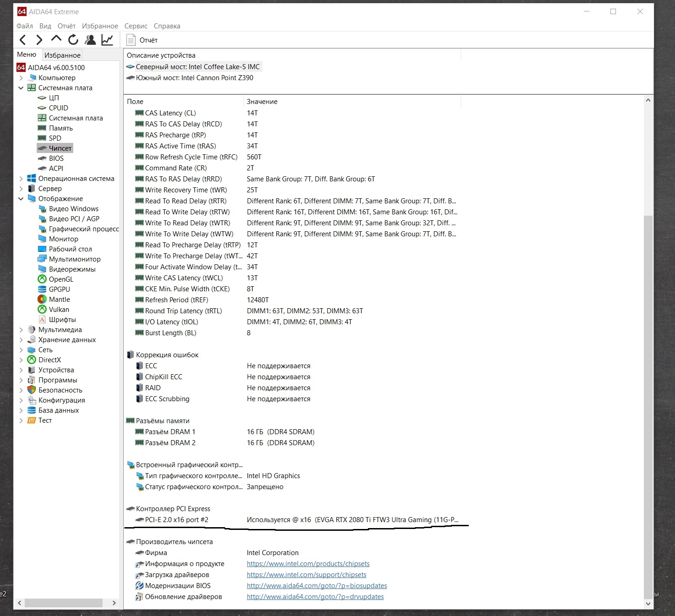Select Южный мост: Intel Cannon Point Z390
Viewport: 675px width, 616px height.
tap(190, 78)
